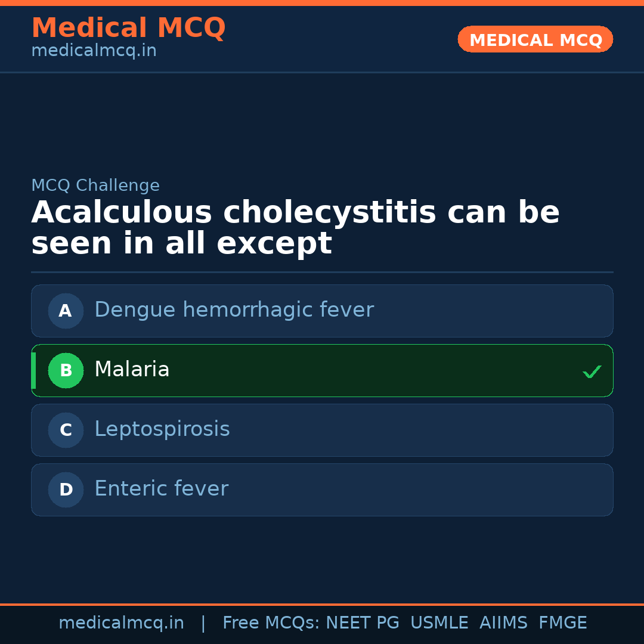Viewport: 644px width, 644px height.
Task: Select the green B option circle
Action: pyautogui.click(x=66, y=370)
